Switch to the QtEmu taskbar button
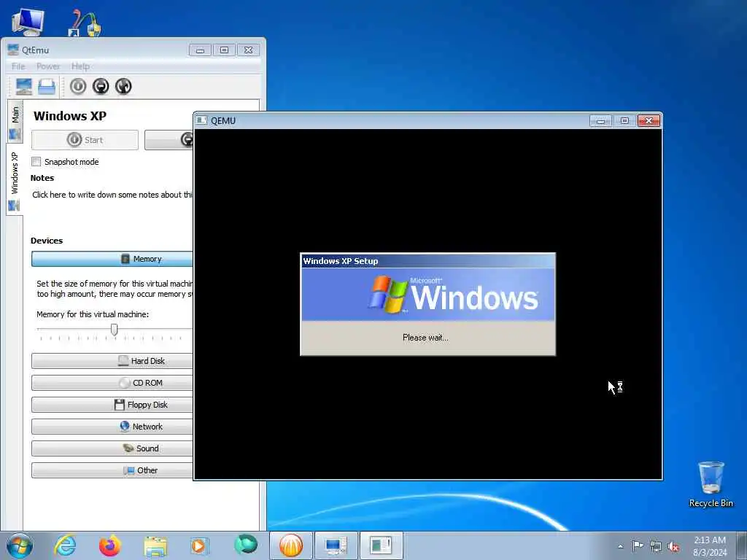This screenshot has height=560, width=747. pyautogui.click(x=336, y=545)
